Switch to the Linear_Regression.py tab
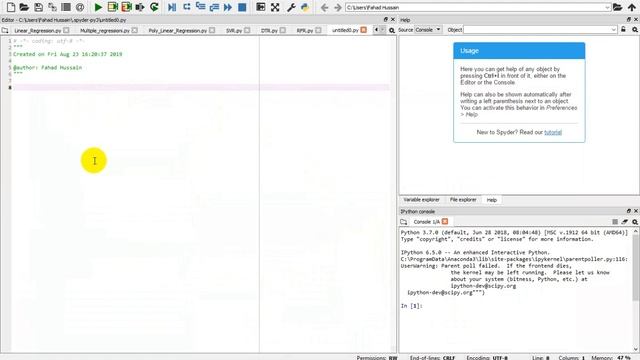Viewport: 640px width, 360px height. point(38,31)
